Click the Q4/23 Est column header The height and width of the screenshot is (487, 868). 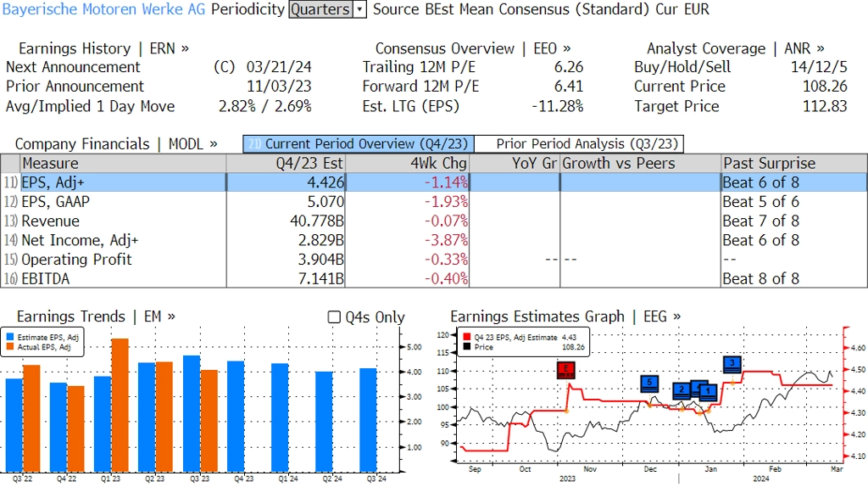pos(286,164)
